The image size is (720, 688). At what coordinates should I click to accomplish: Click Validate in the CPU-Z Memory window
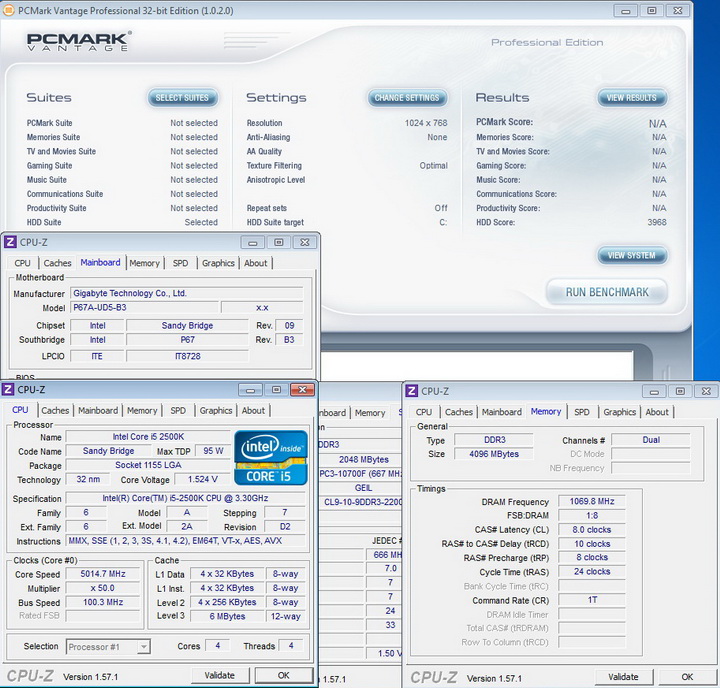623,677
